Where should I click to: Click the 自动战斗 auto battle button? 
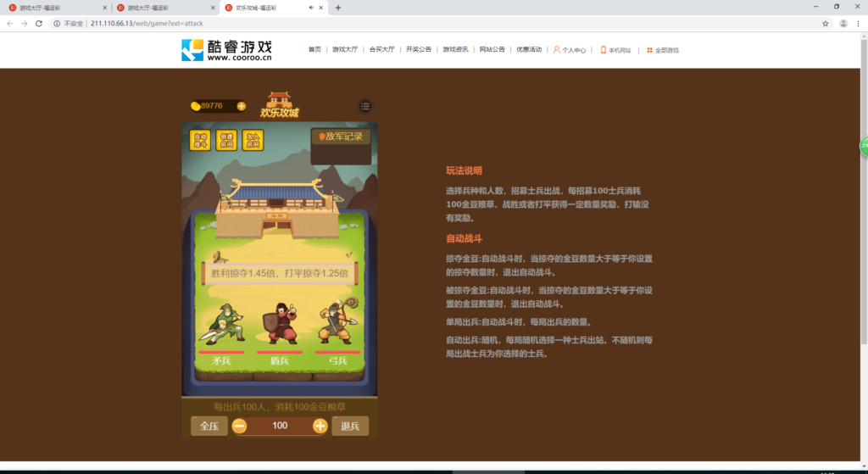click(x=200, y=141)
